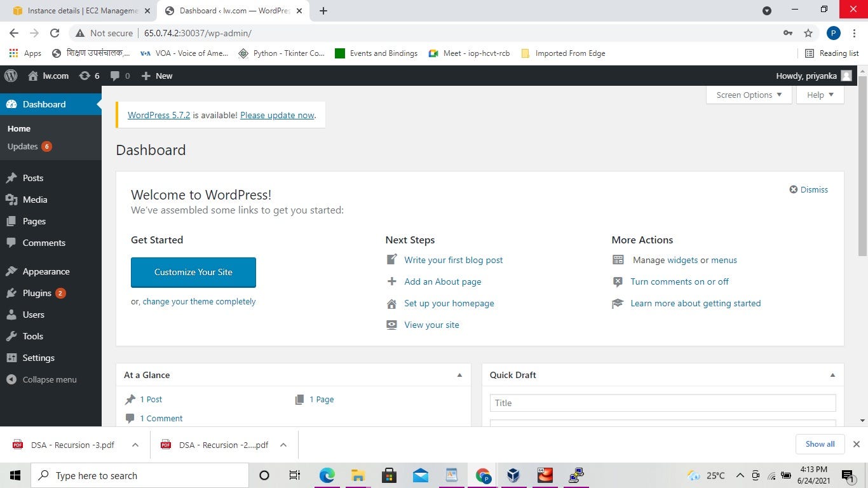The height and width of the screenshot is (488, 868).
Task: Open the Howdy, priyanka account menu
Action: 813,76
